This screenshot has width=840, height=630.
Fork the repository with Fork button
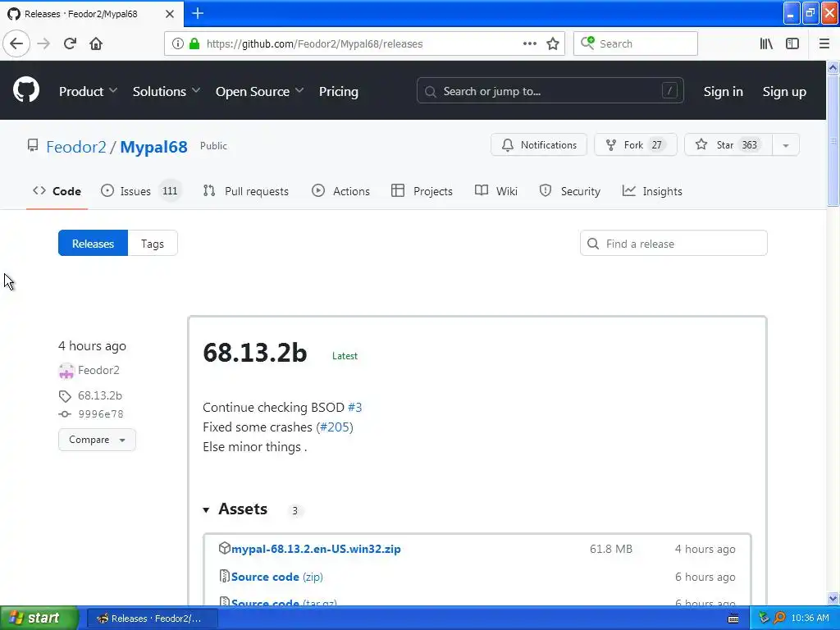click(636, 145)
